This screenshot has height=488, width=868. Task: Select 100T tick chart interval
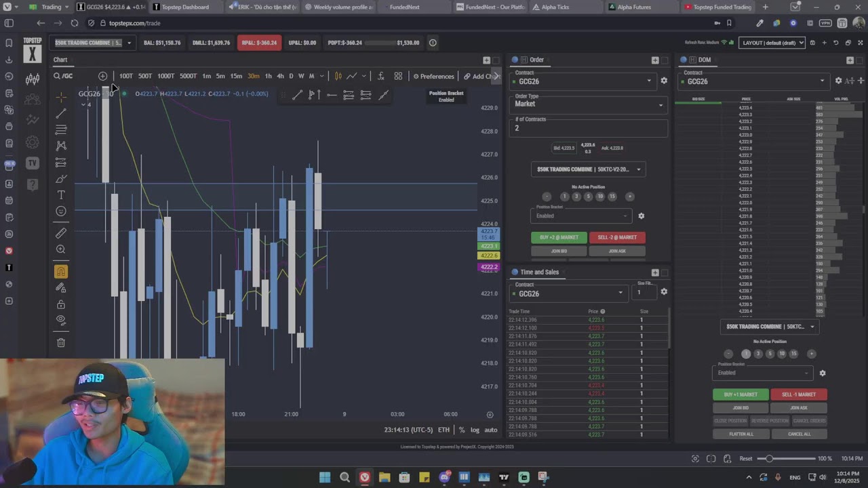(x=126, y=76)
